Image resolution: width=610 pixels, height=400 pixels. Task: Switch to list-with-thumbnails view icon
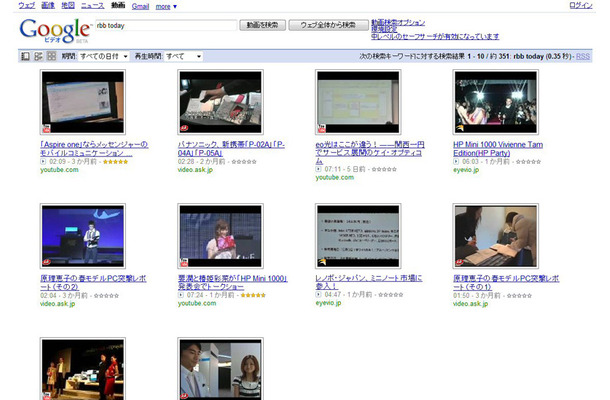point(38,56)
